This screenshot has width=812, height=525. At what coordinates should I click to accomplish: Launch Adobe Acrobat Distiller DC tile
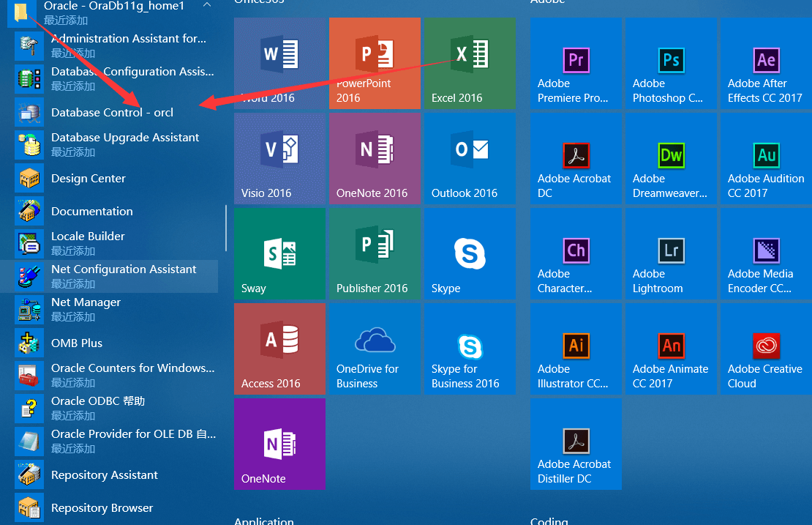click(576, 444)
